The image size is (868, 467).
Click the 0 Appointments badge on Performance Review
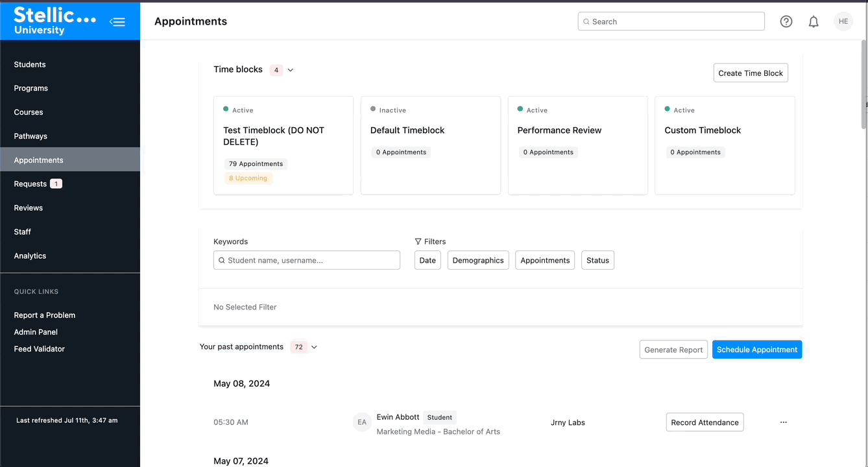point(548,152)
